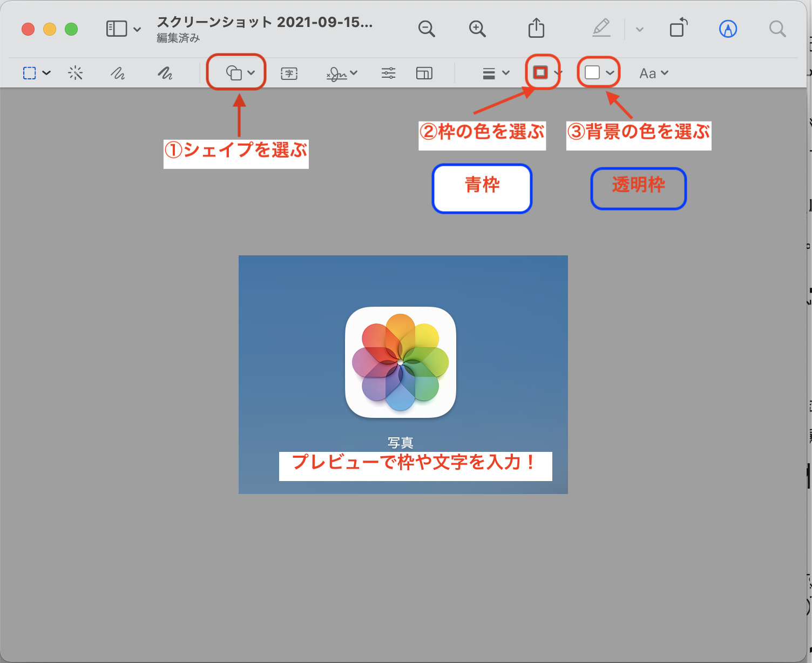This screenshot has height=663, width=812.
Task: Open the Aa Text Style tool
Action: point(648,73)
